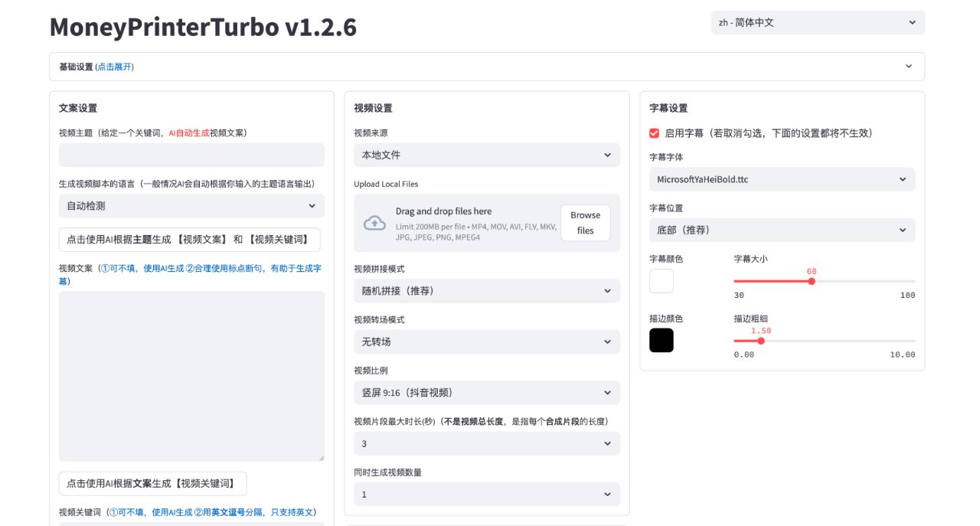980x526 pixels.
Task: Open the 自动检测 script language dropdown
Action: (191, 206)
